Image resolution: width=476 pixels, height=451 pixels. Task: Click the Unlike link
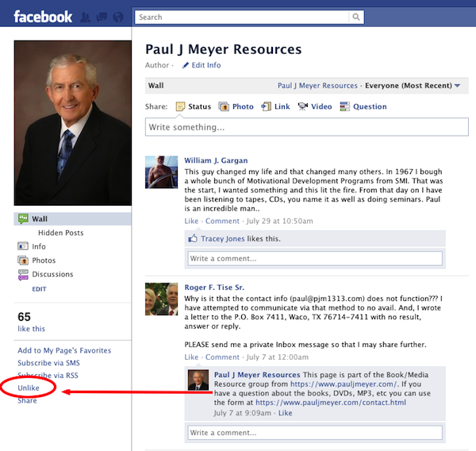tap(29, 388)
